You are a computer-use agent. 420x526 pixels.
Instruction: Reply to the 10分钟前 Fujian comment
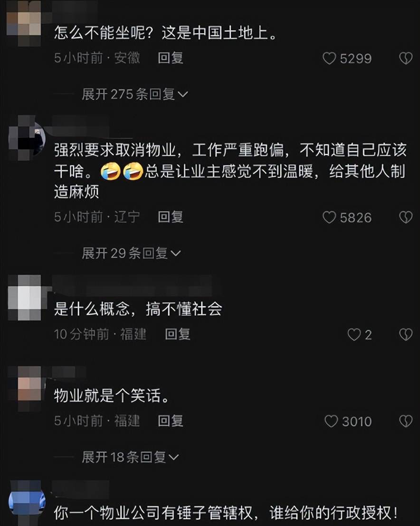[178, 334]
